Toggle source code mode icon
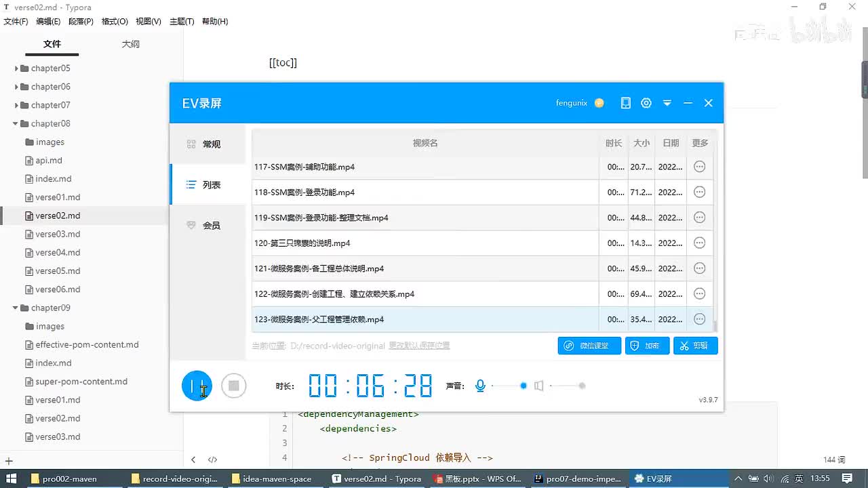868x488 pixels. 212,460
